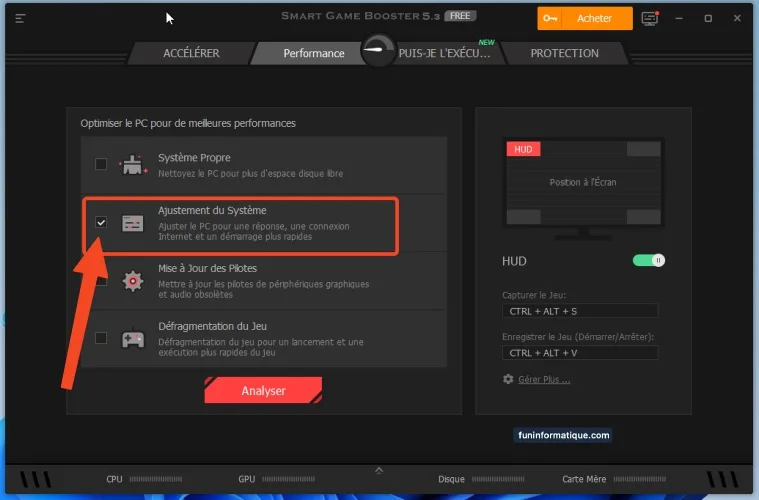Expand the bottom hardware stats panel arrow
The height and width of the screenshot is (500, 759).
tap(379, 469)
